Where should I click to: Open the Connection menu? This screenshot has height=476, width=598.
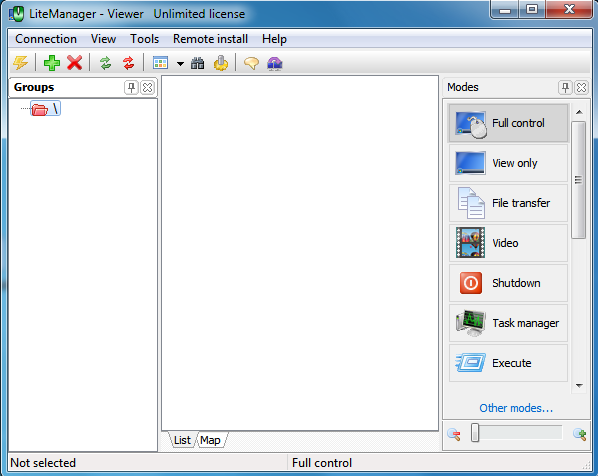click(x=46, y=39)
